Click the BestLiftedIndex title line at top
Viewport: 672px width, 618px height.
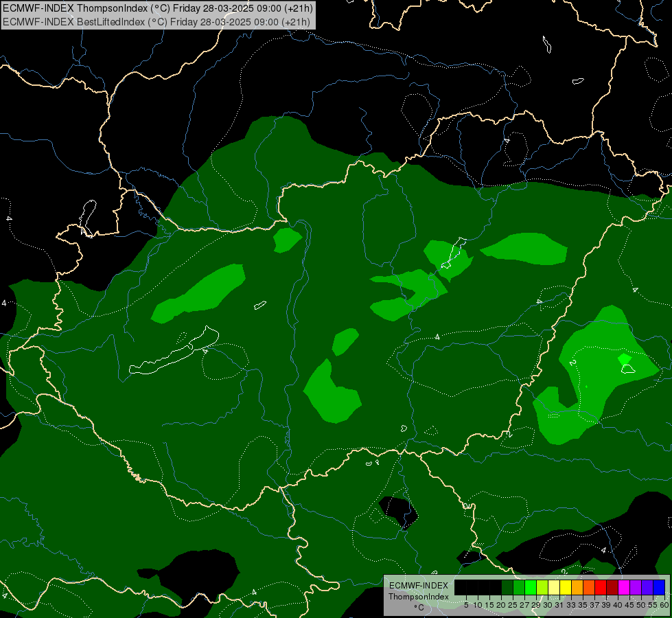tap(156, 22)
